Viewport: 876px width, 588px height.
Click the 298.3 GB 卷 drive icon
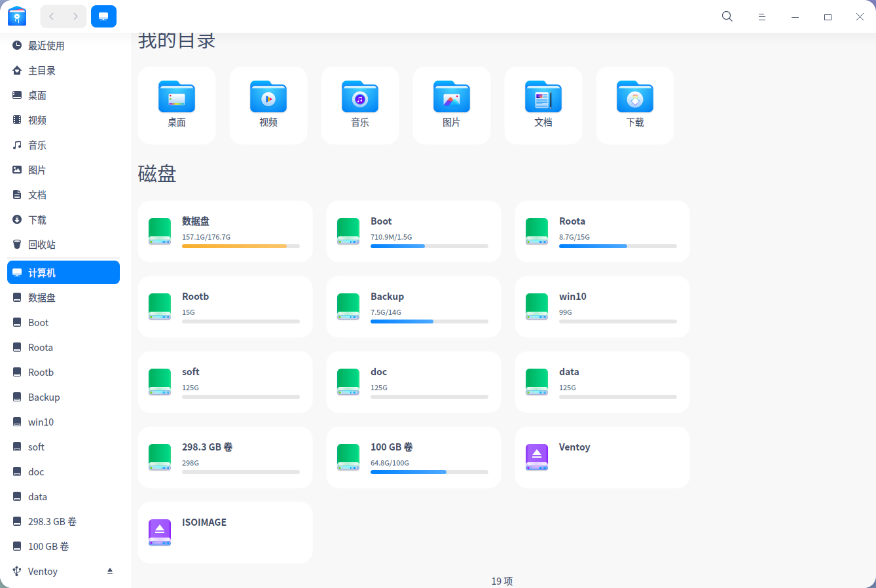tap(160, 458)
